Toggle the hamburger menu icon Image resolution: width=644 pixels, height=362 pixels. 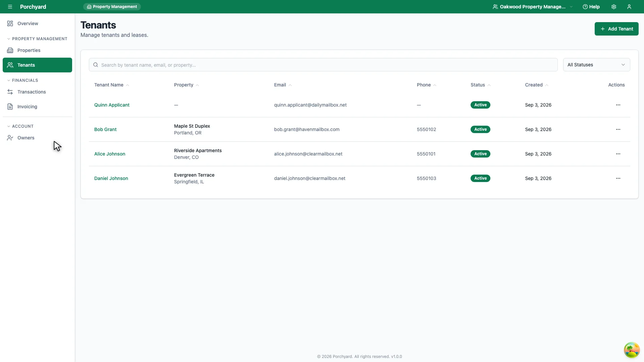coord(10,7)
